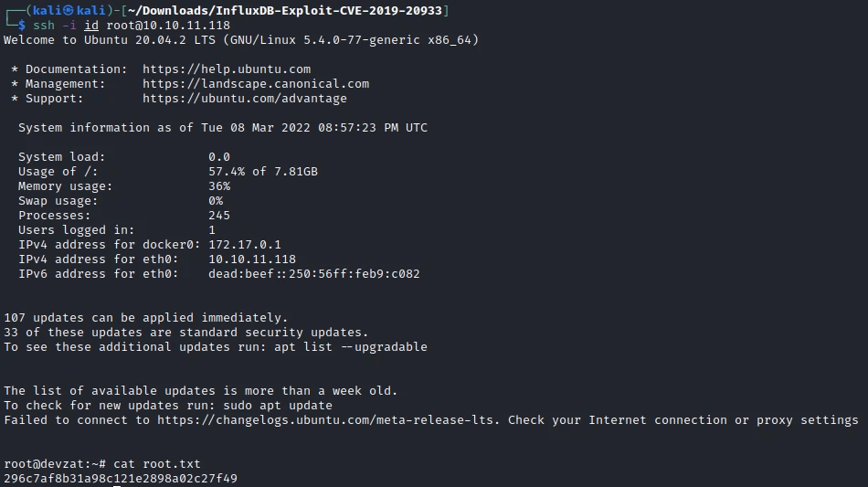Click the system information date line
The image size is (868, 487).
coord(223,128)
